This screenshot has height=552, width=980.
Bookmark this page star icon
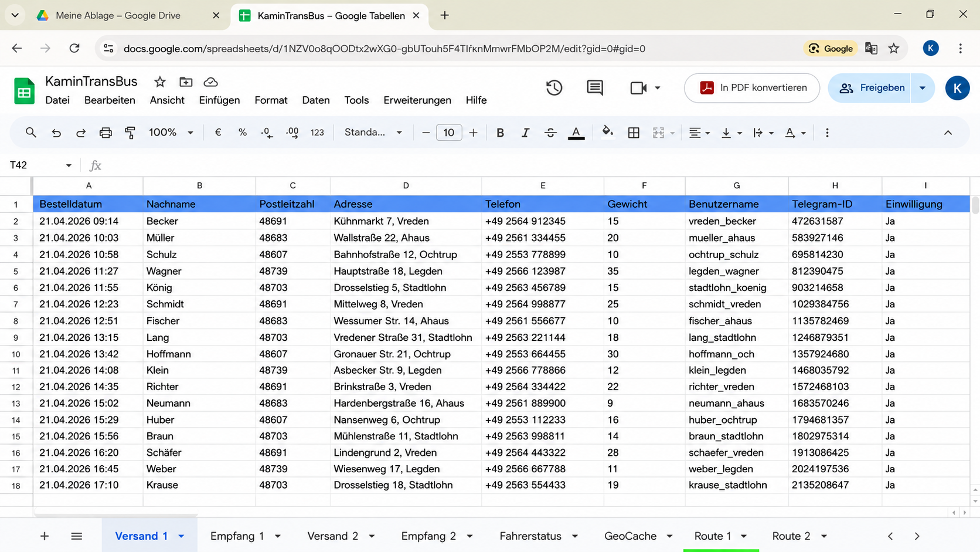pos(893,49)
